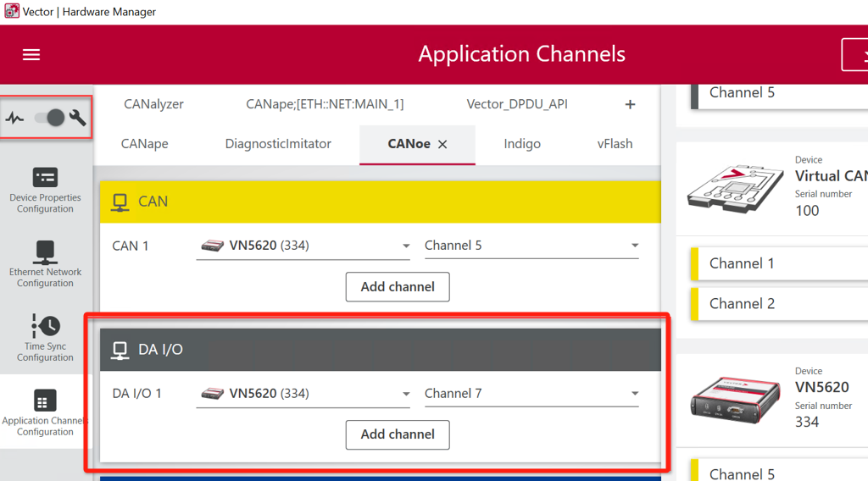Open CAN 1 device dropdown
The height and width of the screenshot is (481, 868).
point(303,246)
